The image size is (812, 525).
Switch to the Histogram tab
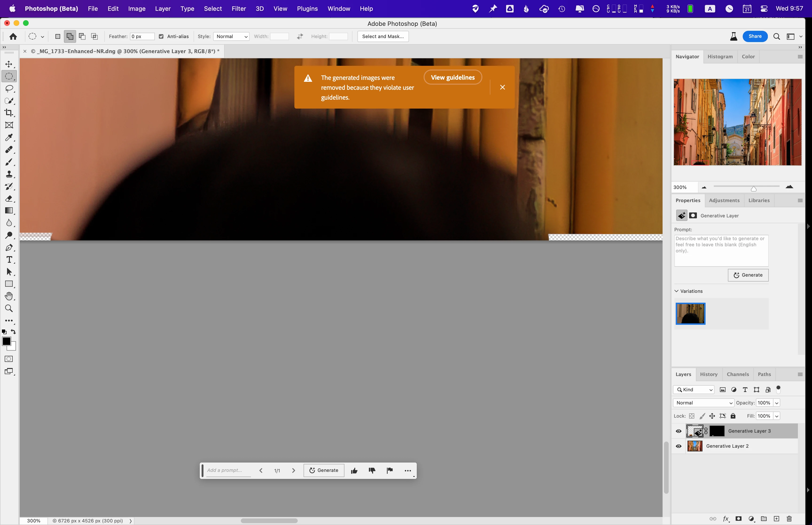[720, 57]
